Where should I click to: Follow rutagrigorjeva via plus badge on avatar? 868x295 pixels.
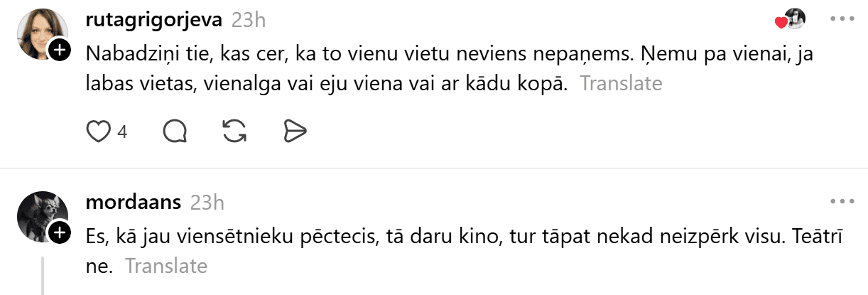(x=60, y=50)
